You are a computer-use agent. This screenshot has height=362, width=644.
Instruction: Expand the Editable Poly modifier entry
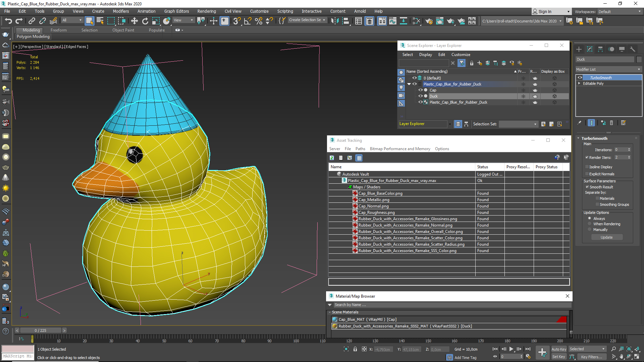(579, 83)
